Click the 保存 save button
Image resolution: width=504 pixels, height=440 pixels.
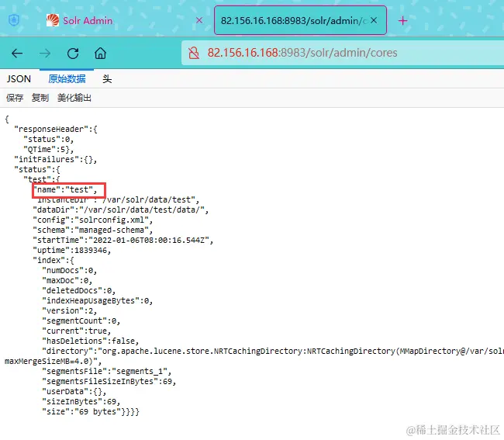tap(15, 98)
